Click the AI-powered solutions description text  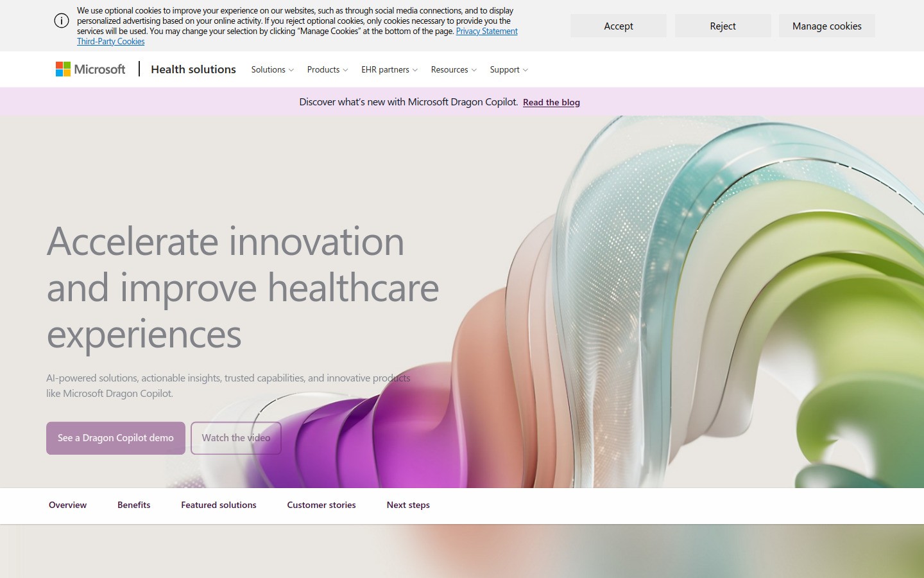pos(228,385)
